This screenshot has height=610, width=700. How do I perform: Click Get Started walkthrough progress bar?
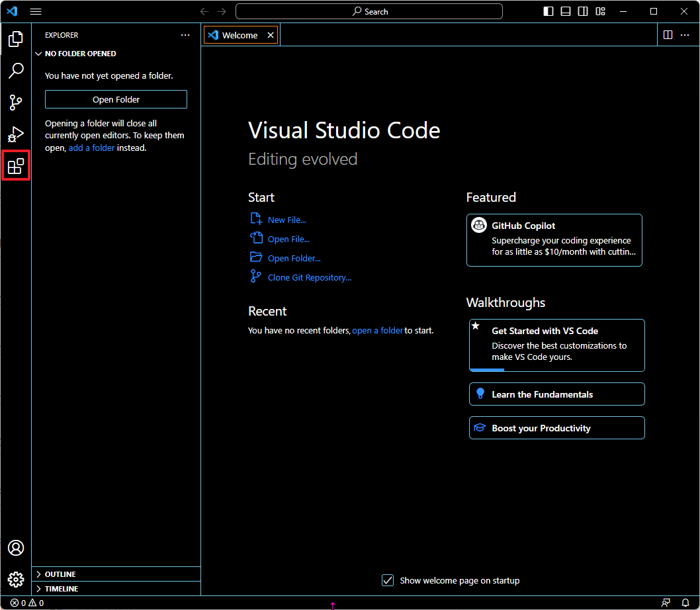(x=488, y=370)
